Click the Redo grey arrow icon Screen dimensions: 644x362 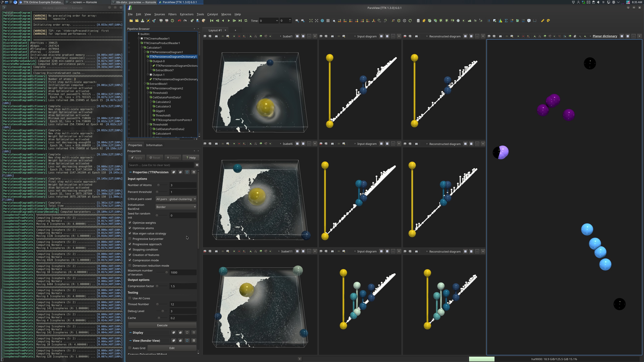point(185,21)
